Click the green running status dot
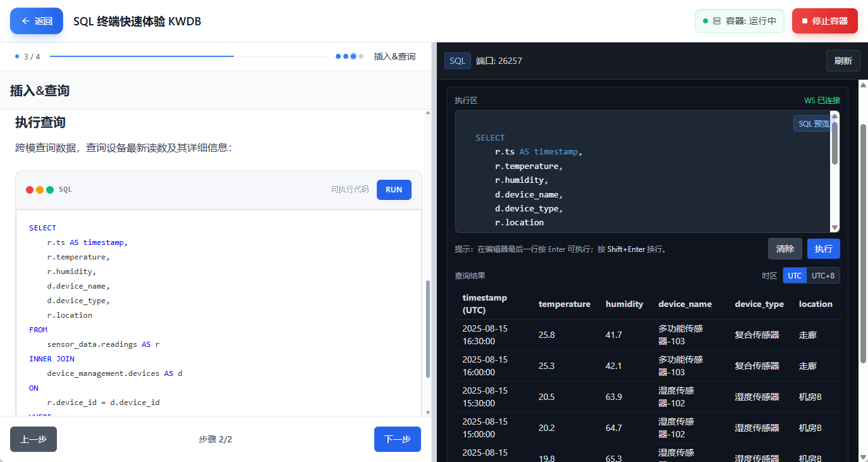Screen dimensions: 868x462 click(x=706, y=21)
